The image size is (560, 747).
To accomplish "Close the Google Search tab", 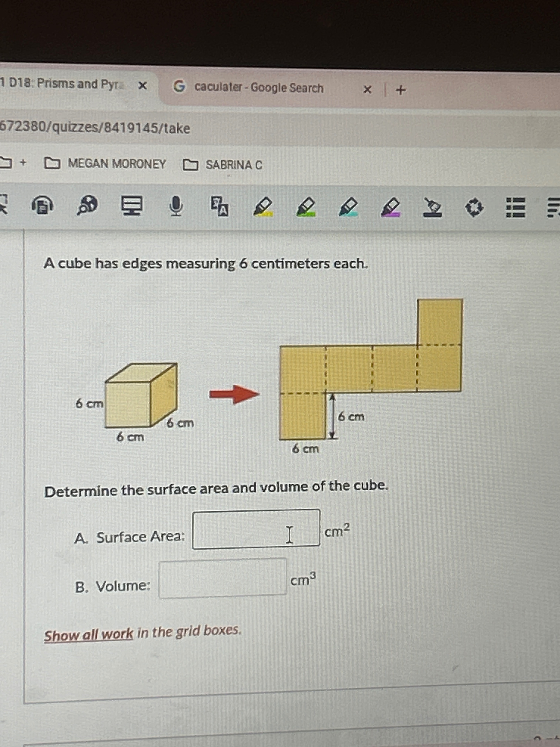I will [367, 89].
